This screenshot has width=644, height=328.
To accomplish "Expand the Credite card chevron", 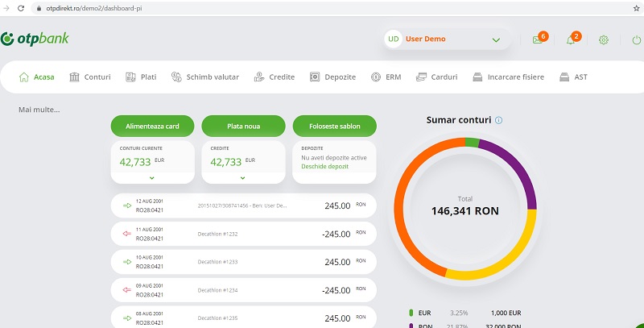I will tap(243, 178).
